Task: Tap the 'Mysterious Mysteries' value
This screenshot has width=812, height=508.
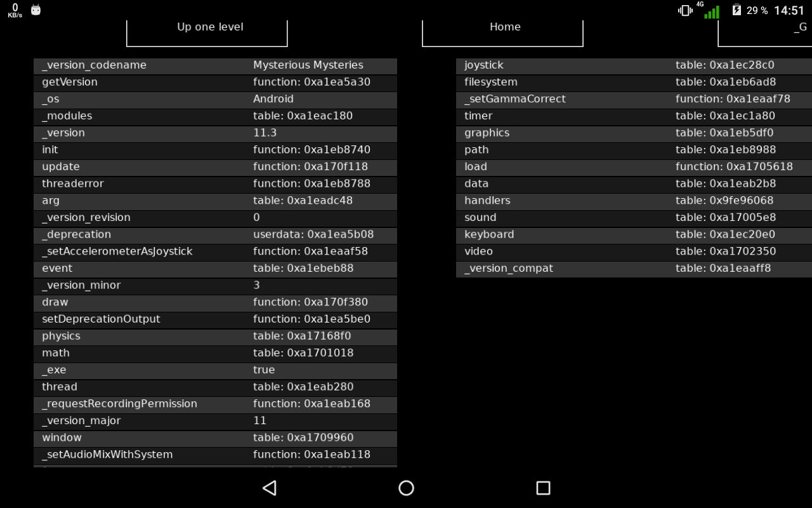Action: point(308,65)
